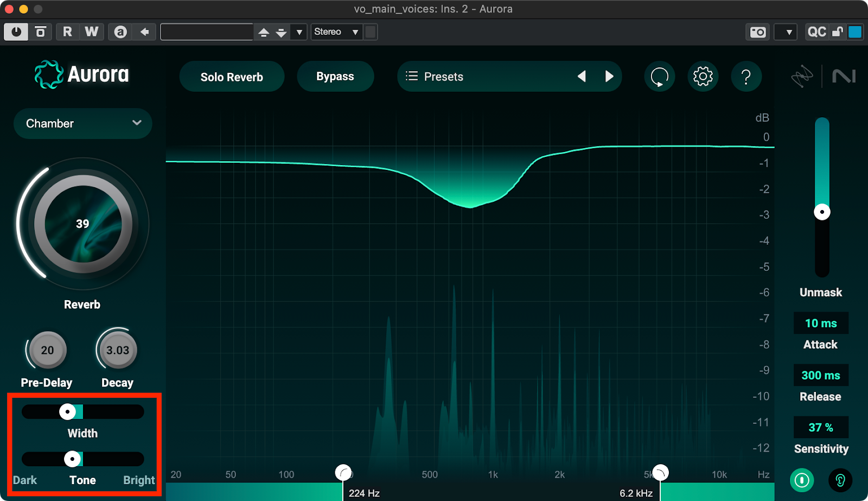Enable Read automation (R) button

coord(67,32)
